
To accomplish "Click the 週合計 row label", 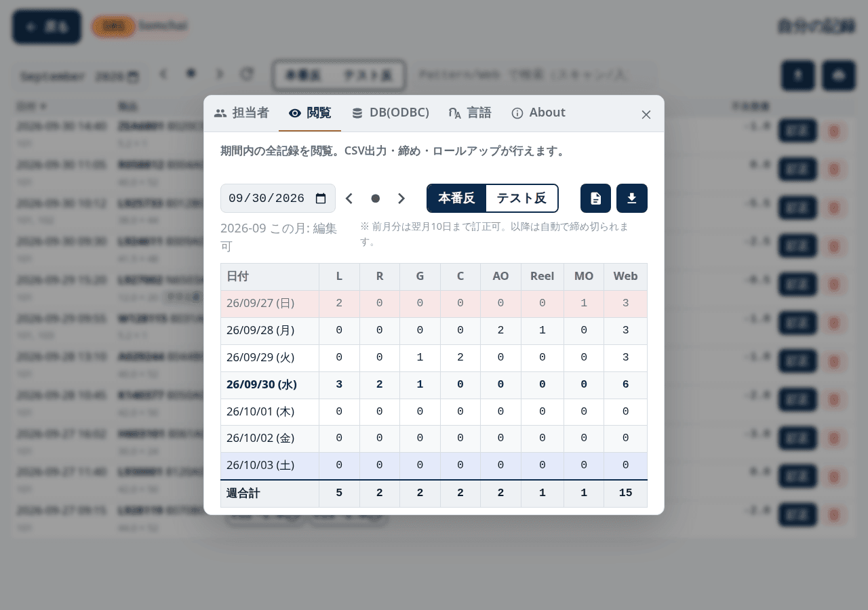I will 243,493.
